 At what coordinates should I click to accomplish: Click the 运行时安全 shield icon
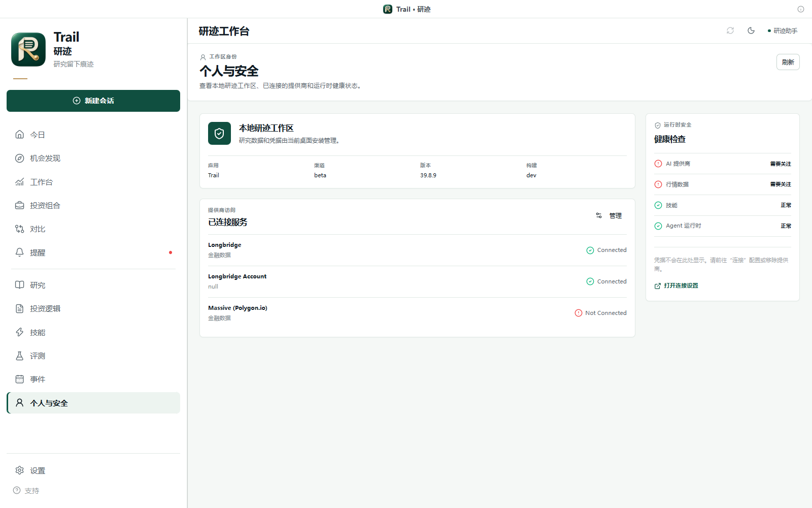pyautogui.click(x=658, y=125)
